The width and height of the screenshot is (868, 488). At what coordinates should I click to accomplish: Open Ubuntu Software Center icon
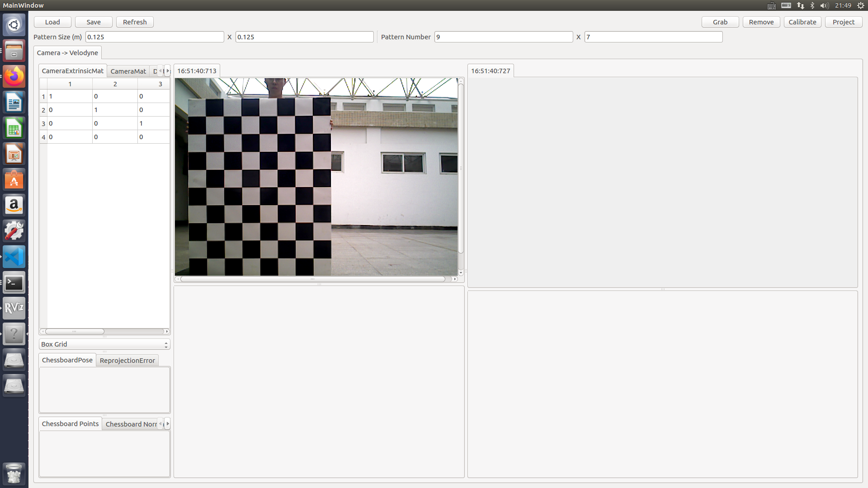[x=14, y=180]
